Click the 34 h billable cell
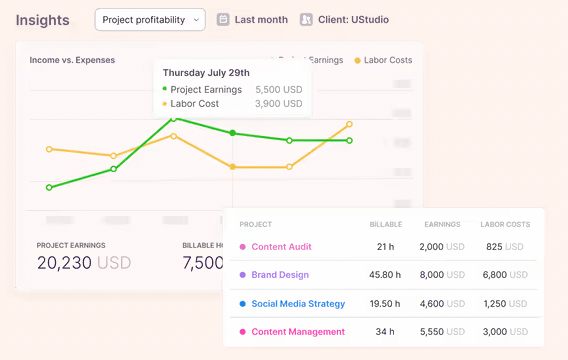This screenshot has width=568, height=360. pyautogui.click(x=385, y=332)
